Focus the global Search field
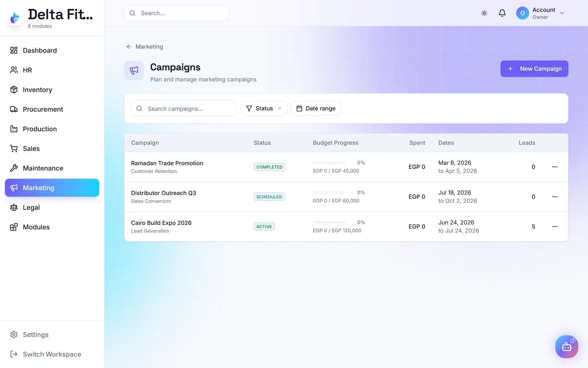The image size is (588, 368). [176, 13]
